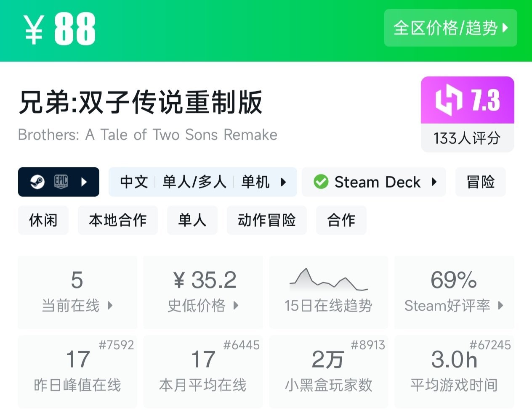View the 15日在线趋势 chart
The height and width of the screenshot is (415, 532).
[x=328, y=292]
